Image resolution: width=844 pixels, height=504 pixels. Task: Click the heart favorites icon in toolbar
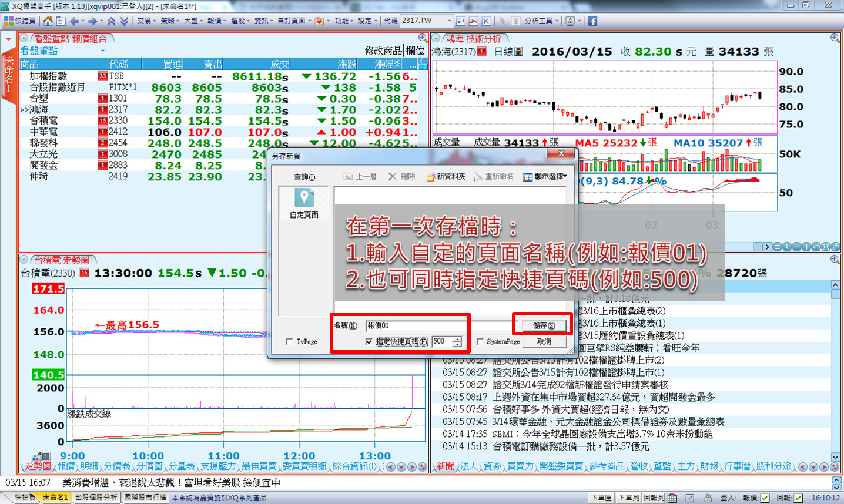click(x=319, y=21)
